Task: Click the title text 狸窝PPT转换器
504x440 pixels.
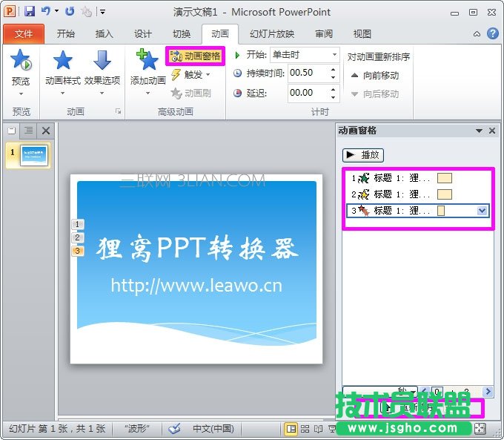Action: coord(196,249)
